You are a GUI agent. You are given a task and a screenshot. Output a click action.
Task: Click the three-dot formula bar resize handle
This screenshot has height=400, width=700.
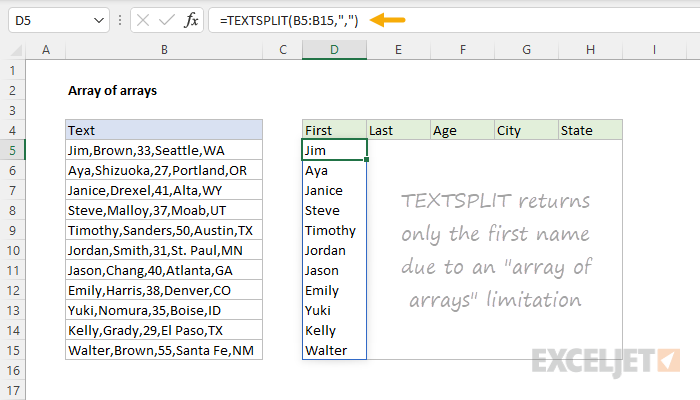(120, 20)
